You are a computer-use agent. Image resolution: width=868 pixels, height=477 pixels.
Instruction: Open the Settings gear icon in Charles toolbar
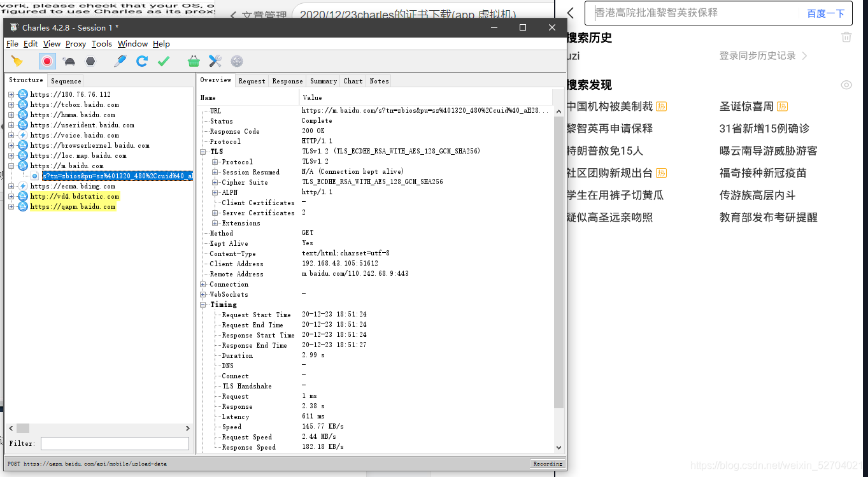coord(237,61)
